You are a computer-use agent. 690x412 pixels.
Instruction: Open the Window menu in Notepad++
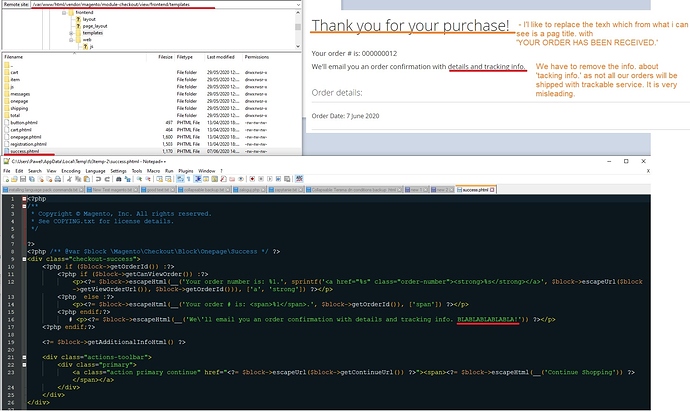pyautogui.click(x=206, y=171)
